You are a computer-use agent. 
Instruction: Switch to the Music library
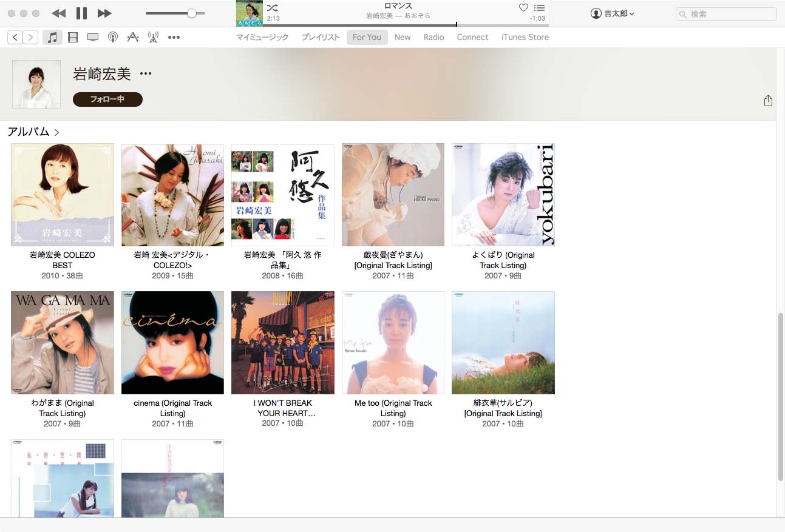pos(52,38)
